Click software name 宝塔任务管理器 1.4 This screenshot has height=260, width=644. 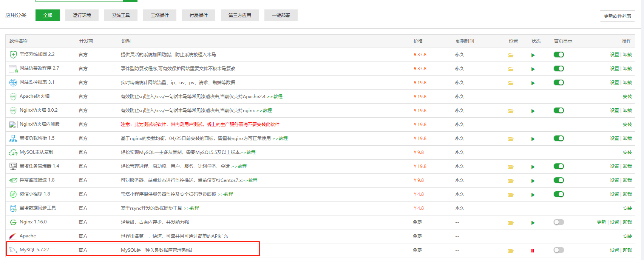pos(39,166)
